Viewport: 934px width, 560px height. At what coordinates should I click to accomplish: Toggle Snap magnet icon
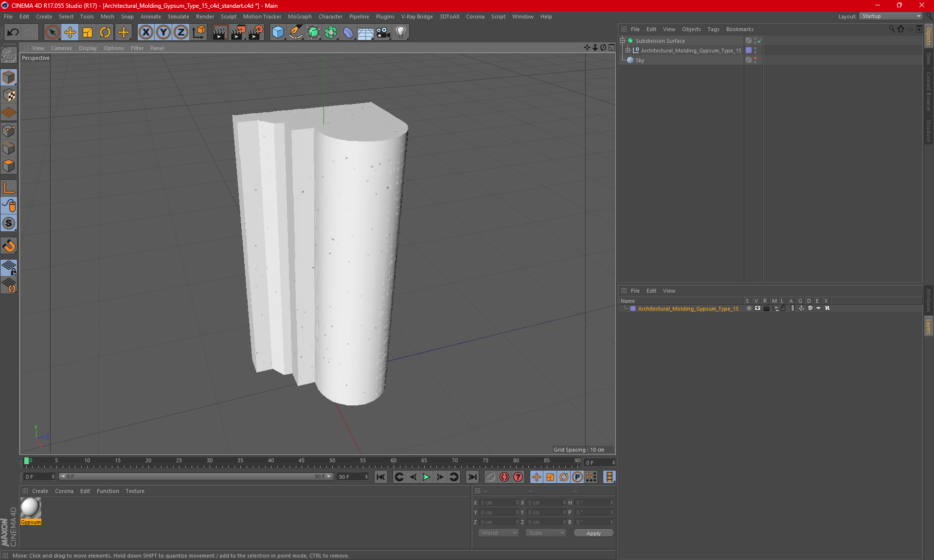(9, 246)
